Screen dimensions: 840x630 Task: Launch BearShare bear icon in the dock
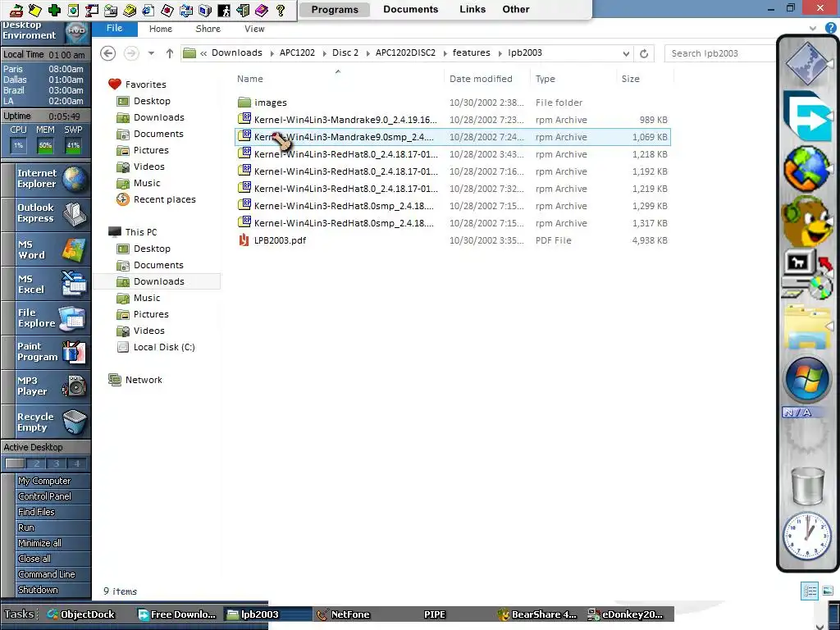(808, 220)
